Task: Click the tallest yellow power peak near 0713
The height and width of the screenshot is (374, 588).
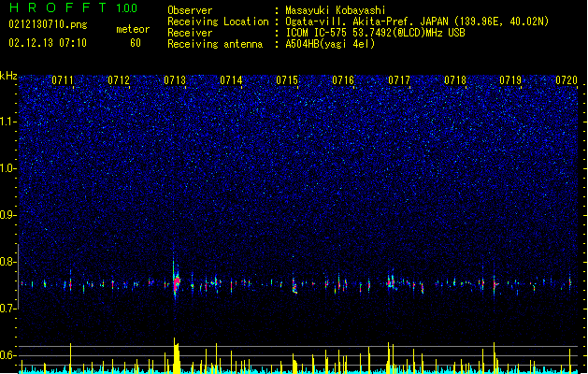Action: [x=176, y=355]
